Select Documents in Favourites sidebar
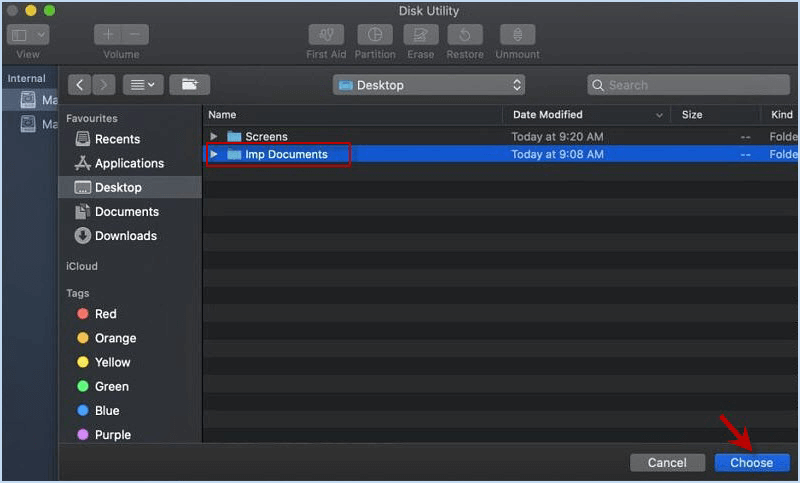This screenshot has height=483, width=800. [130, 212]
